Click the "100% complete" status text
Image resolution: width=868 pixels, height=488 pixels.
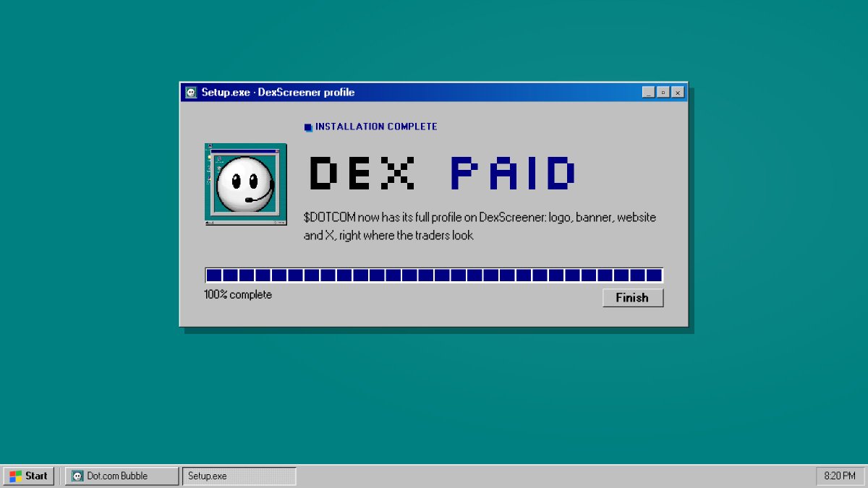tap(238, 295)
